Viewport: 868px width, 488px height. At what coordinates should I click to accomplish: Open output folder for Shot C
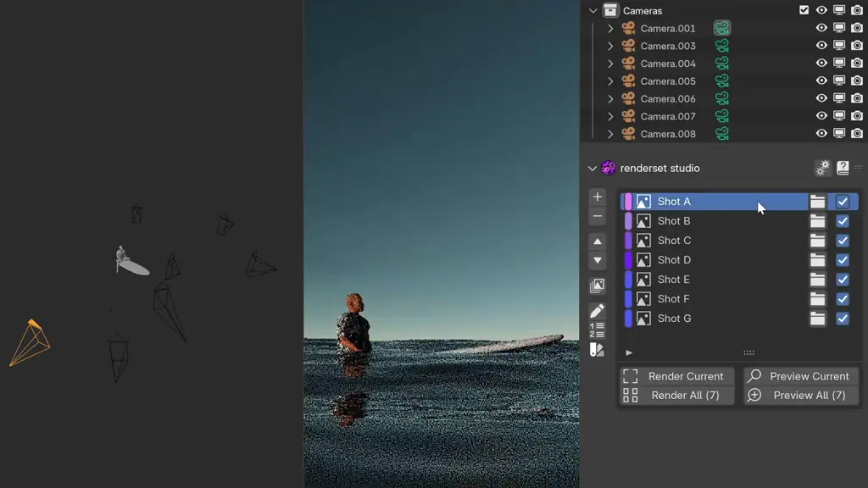pos(818,240)
